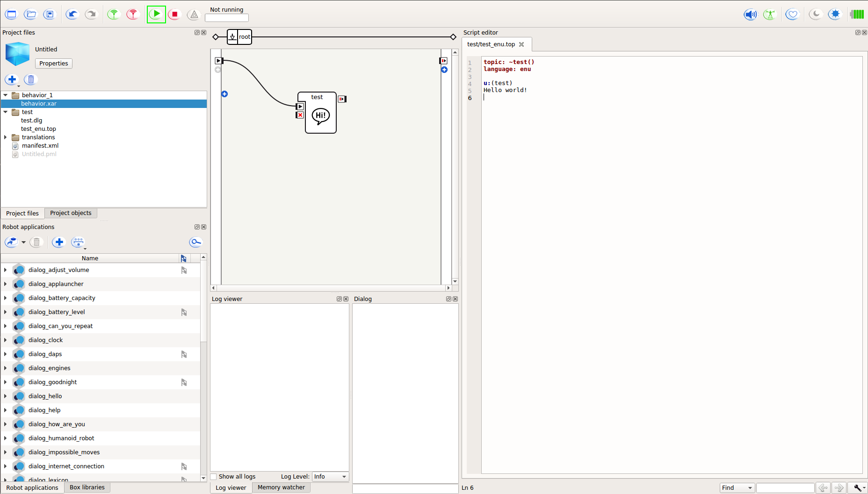Switch to the Project objects tab

click(x=71, y=213)
